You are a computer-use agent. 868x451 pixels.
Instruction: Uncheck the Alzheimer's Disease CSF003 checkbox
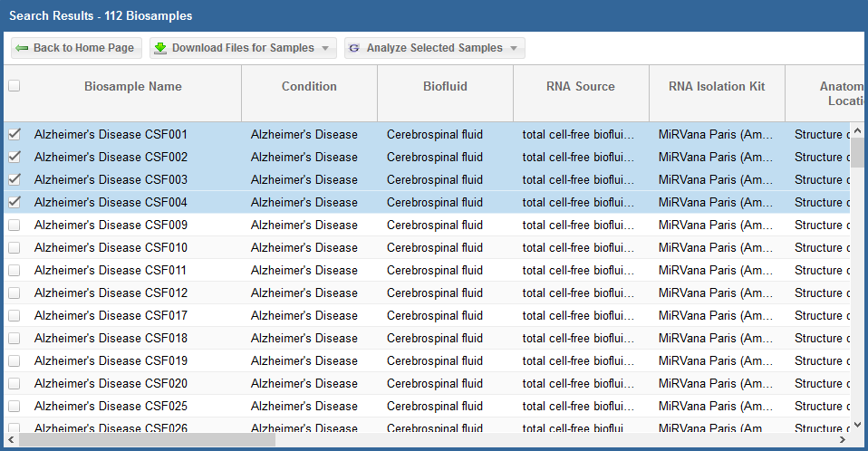(x=14, y=179)
